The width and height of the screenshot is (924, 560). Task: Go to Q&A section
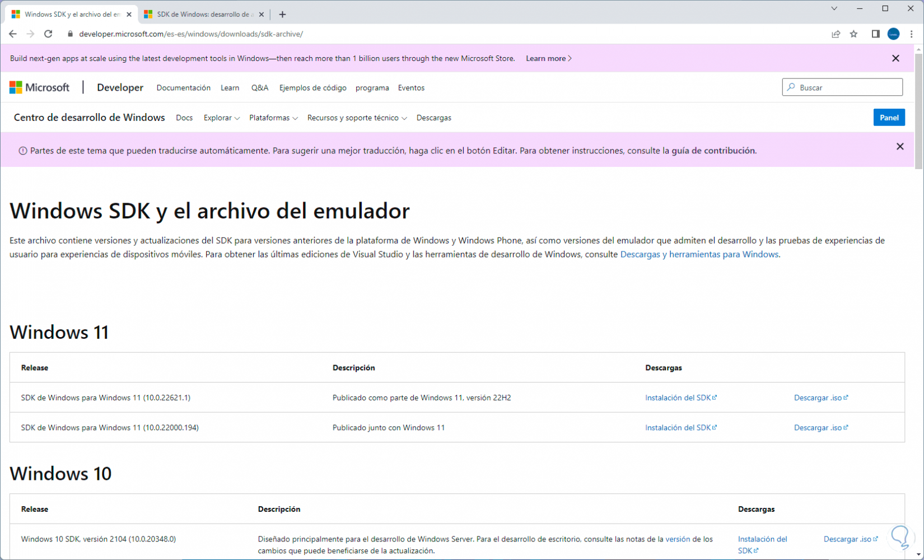(260, 88)
